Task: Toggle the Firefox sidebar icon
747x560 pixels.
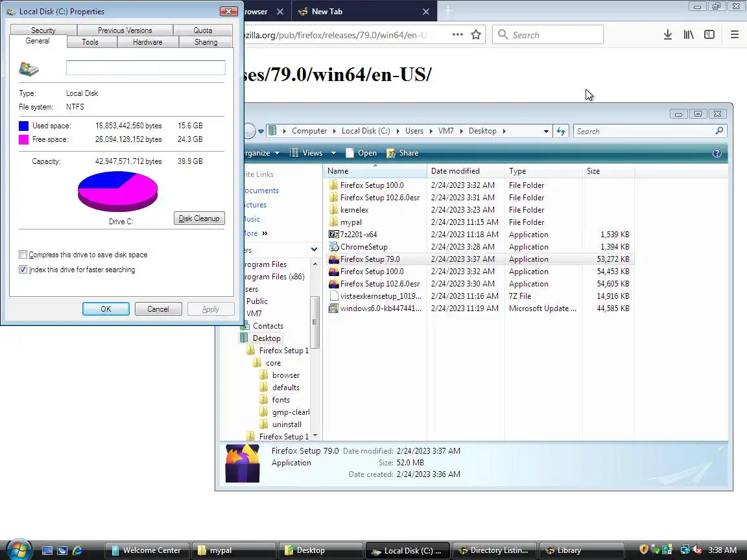Action: coord(709,34)
